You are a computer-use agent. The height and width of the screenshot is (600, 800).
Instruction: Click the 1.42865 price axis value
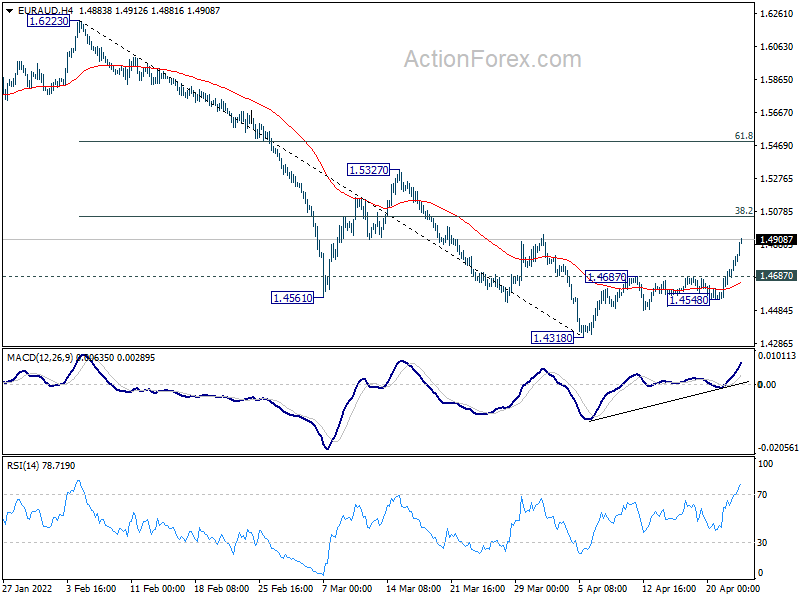[x=777, y=343]
